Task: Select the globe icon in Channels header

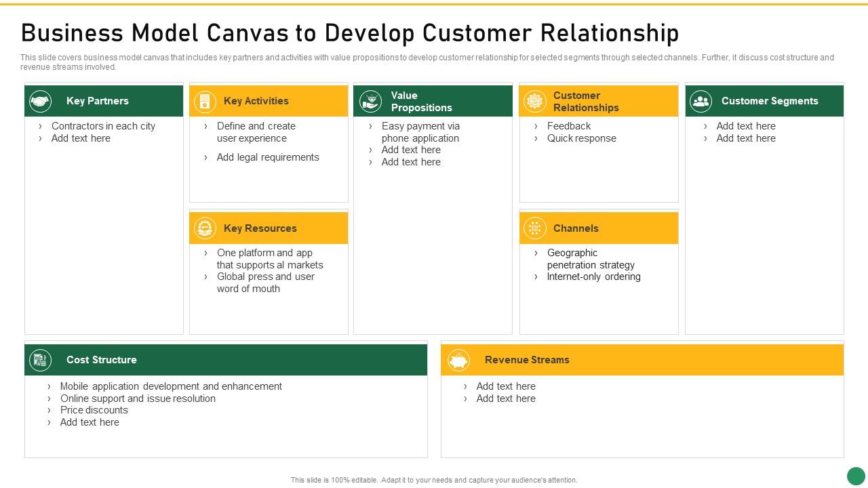Action: (x=536, y=228)
